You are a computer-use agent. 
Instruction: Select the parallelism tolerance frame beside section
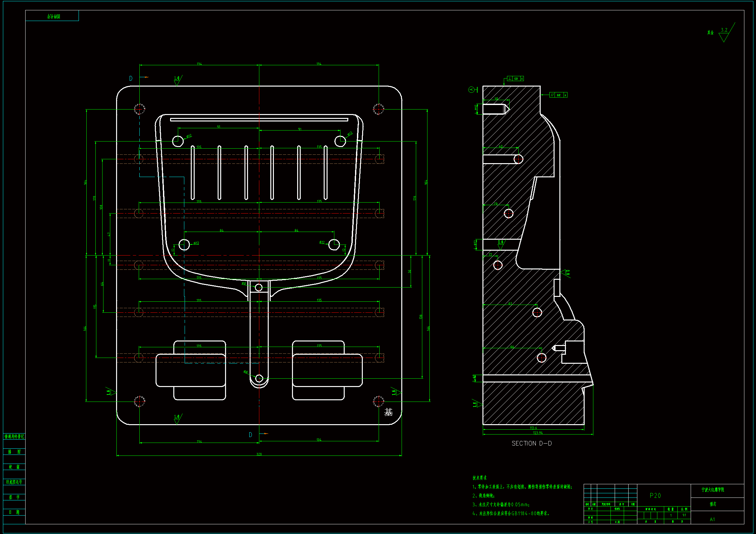coord(558,95)
